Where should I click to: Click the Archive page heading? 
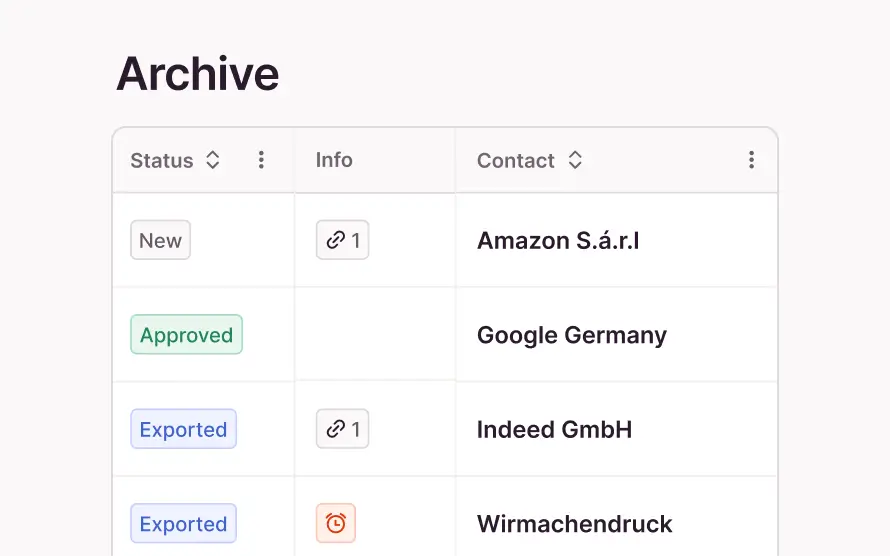point(197,74)
